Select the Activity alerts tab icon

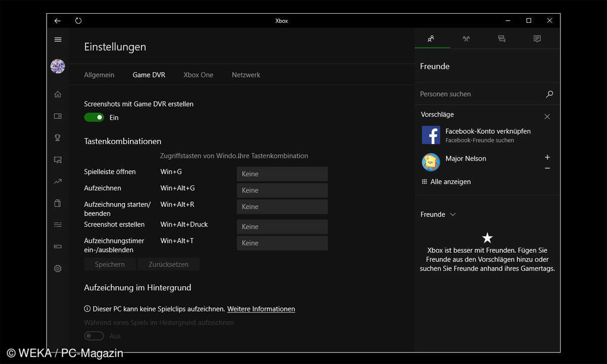pyautogui.click(x=537, y=38)
